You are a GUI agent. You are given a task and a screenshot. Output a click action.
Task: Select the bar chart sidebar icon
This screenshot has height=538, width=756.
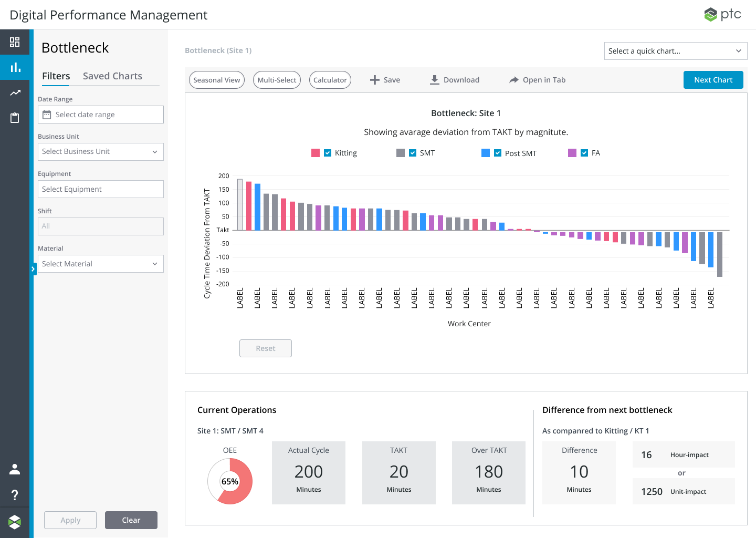tap(15, 67)
